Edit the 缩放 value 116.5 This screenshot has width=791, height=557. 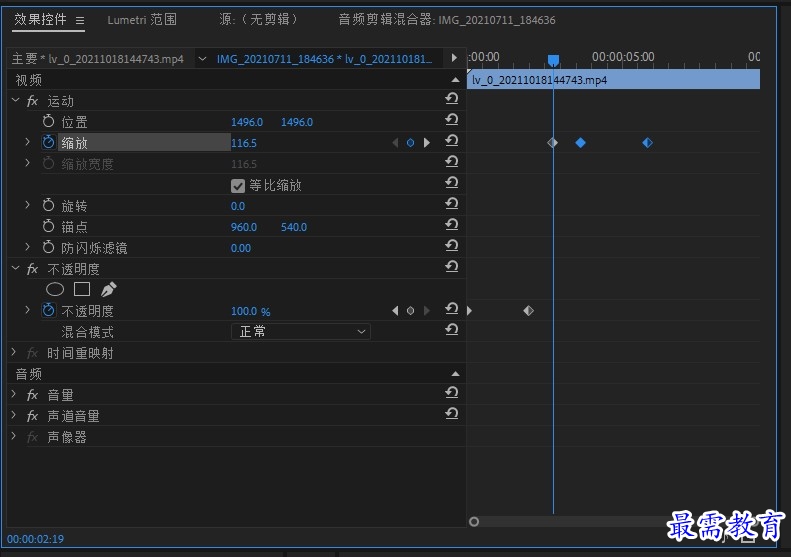point(244,143)
